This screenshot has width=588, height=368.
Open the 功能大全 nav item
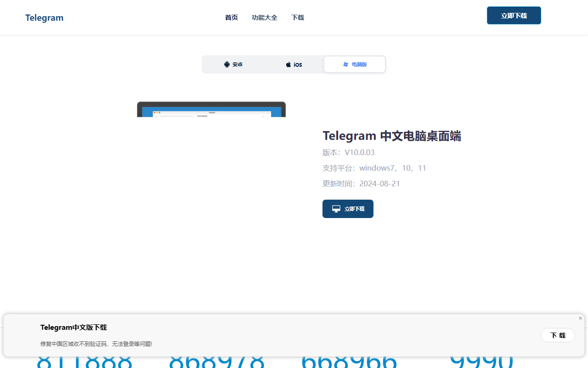click(265, 17)
